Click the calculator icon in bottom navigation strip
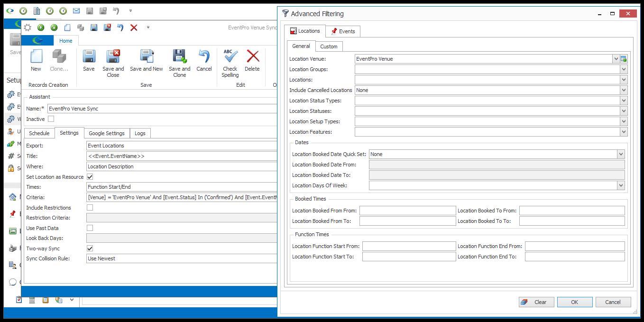 (32, 300)
